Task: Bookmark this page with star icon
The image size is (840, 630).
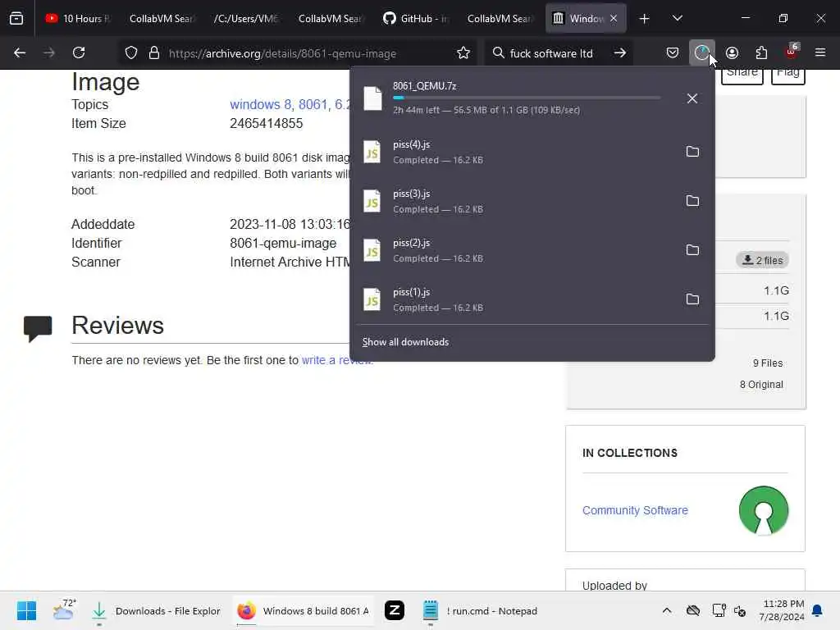Action: pyautogui.click(x=463, y=53)
